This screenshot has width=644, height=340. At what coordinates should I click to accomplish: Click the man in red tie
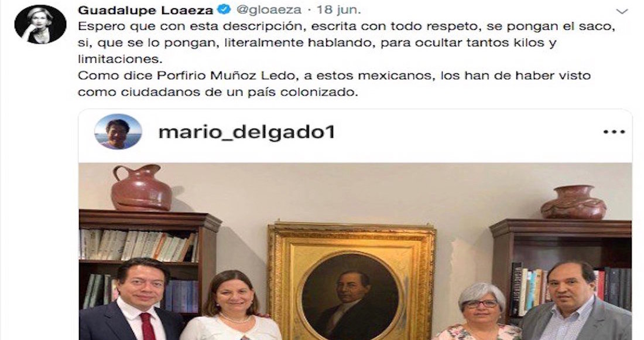[136, 300]
